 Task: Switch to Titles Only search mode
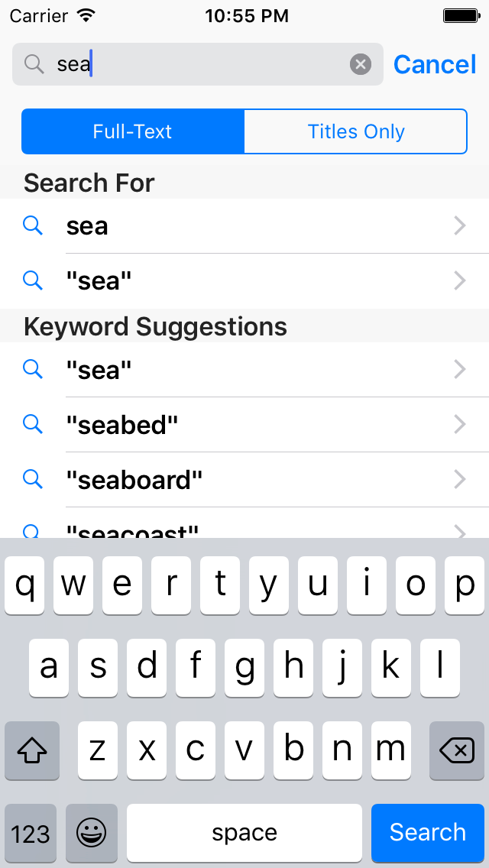tap(356, 131)
